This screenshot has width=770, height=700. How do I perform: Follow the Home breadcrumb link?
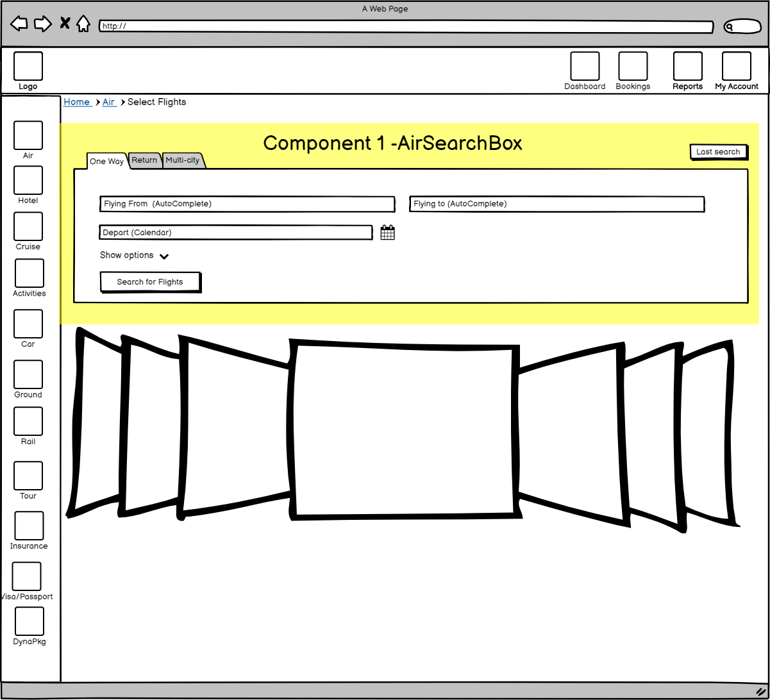77,102
